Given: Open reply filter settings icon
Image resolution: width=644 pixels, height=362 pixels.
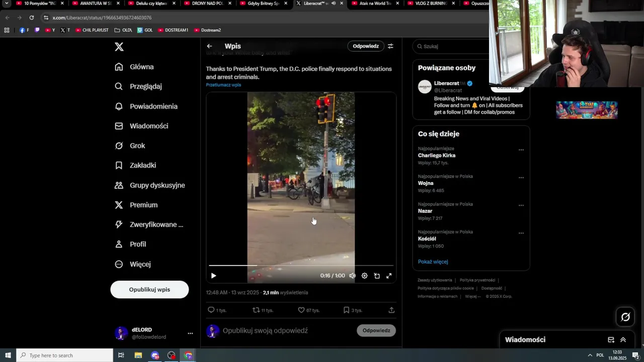Looking at the screenshot, I should pyautogui.click(x=390, y=46).
